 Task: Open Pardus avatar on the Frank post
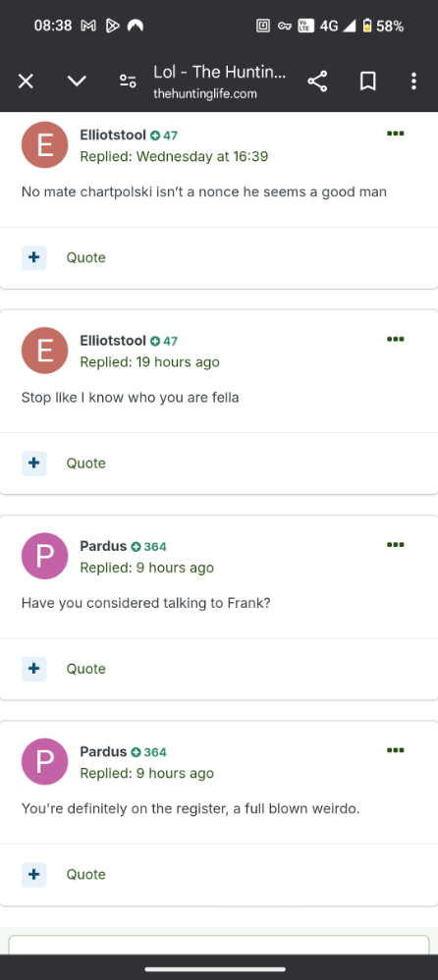coord(44,556)
